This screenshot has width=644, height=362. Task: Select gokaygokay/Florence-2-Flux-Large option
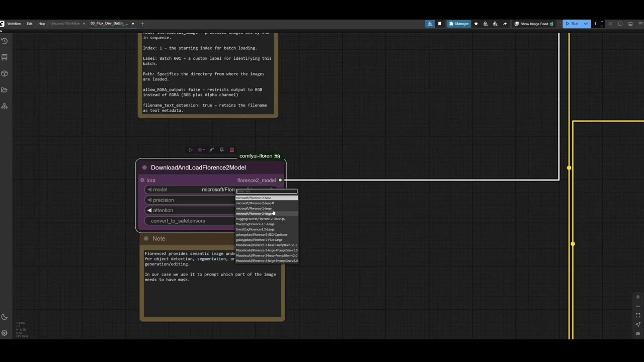point(267,240)
